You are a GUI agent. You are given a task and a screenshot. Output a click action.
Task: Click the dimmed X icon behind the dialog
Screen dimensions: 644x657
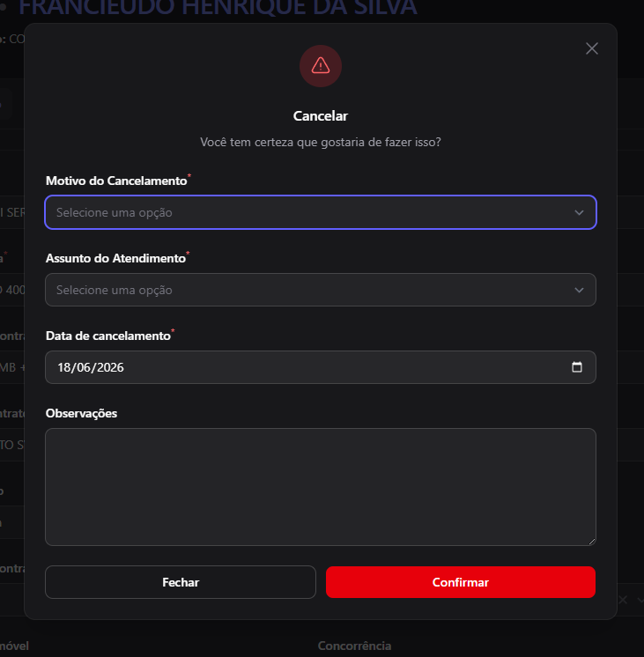pyautogui.click(x=623, y=600)
